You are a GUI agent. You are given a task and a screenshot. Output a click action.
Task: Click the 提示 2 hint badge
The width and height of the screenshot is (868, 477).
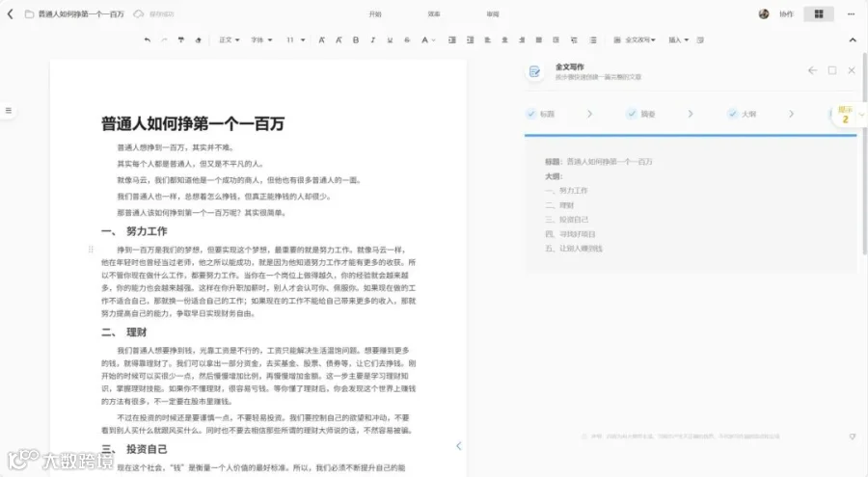click(x=845, y=115)
